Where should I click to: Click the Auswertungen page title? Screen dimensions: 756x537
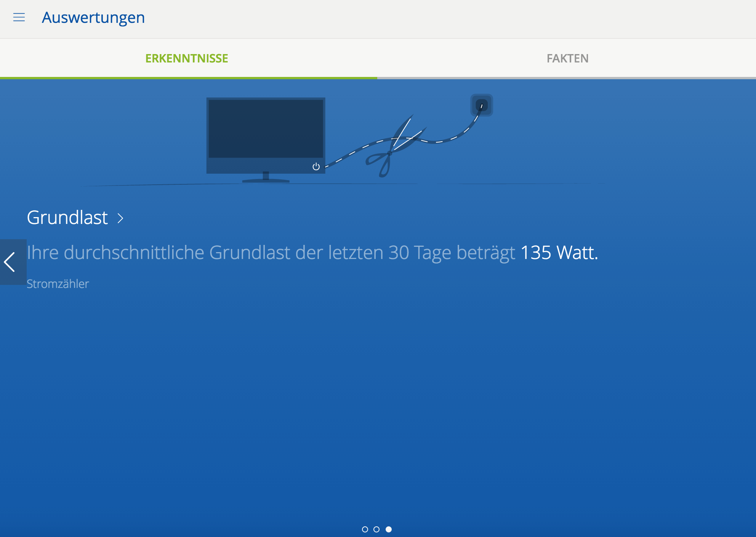click(93, 18)
